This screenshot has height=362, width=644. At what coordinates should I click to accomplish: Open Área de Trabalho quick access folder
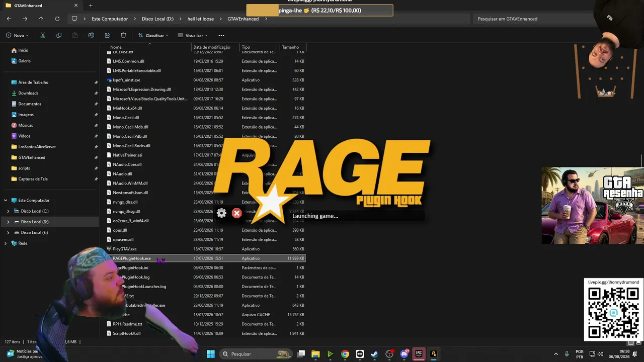point(33,82)
